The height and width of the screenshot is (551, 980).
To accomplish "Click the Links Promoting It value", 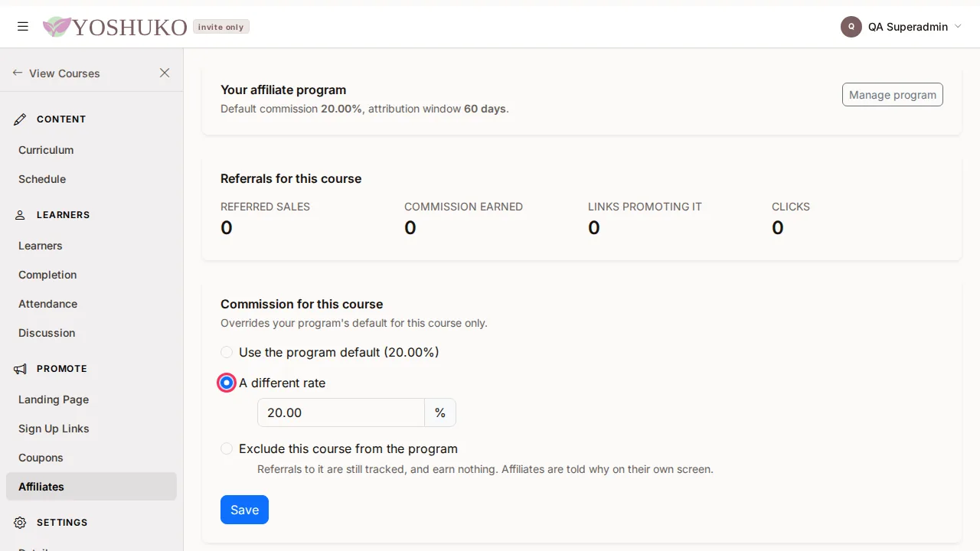I will coord(594,228).
